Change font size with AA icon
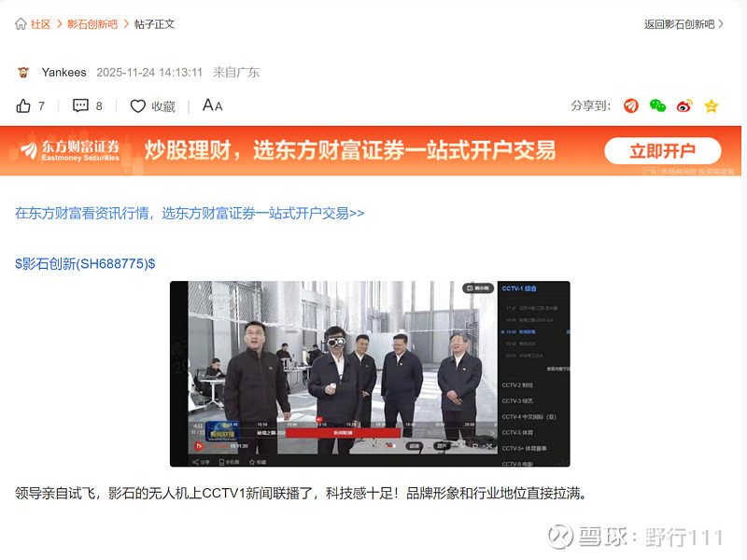The image size is (747, 560). point(213,105)
